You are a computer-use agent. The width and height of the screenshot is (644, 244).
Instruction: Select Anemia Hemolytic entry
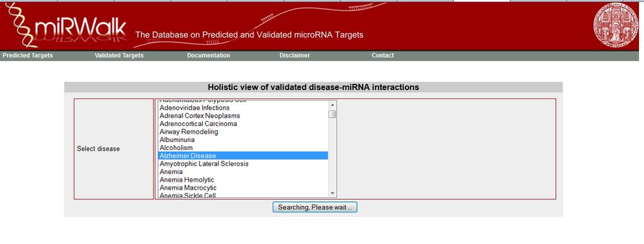pos(243,180)
